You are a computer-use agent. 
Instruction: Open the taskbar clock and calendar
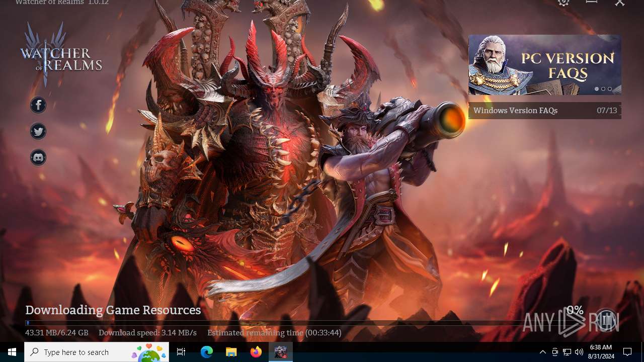(x=601, y=352)
